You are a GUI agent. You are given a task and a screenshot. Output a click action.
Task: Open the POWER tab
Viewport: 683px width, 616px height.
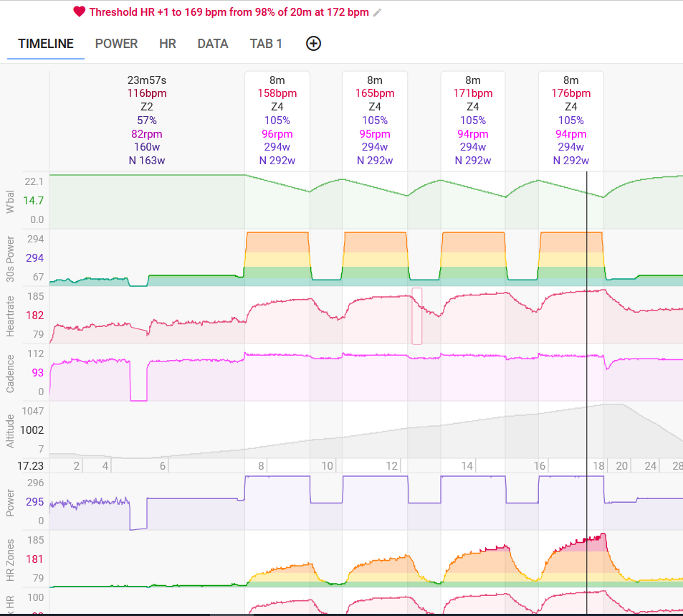click(x=116, y=44)
